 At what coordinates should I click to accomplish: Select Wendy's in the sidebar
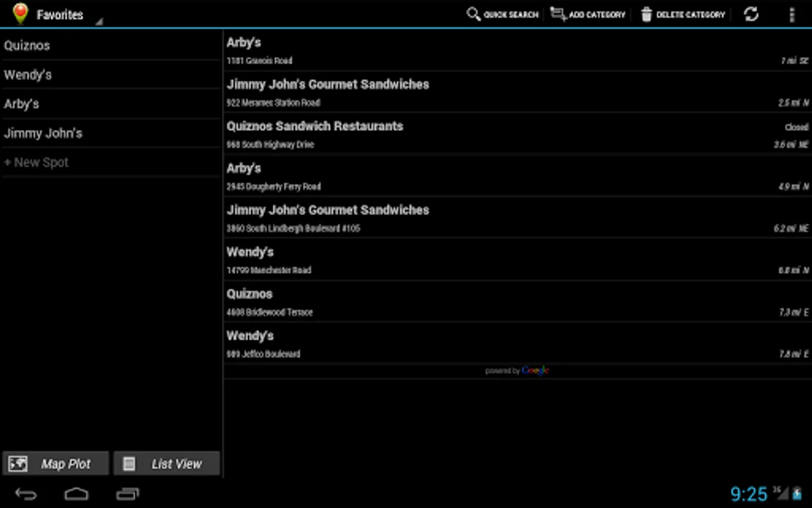tap(111, 75)
